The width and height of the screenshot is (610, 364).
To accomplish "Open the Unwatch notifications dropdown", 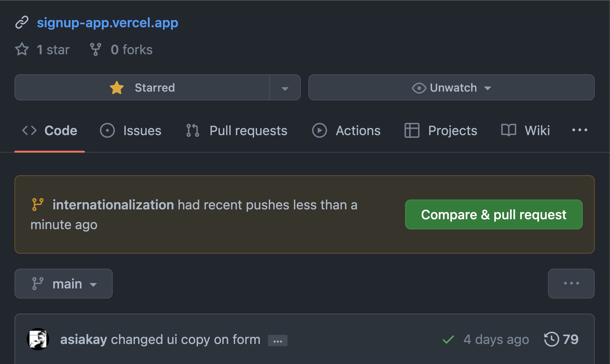I will tap(451, 88).
